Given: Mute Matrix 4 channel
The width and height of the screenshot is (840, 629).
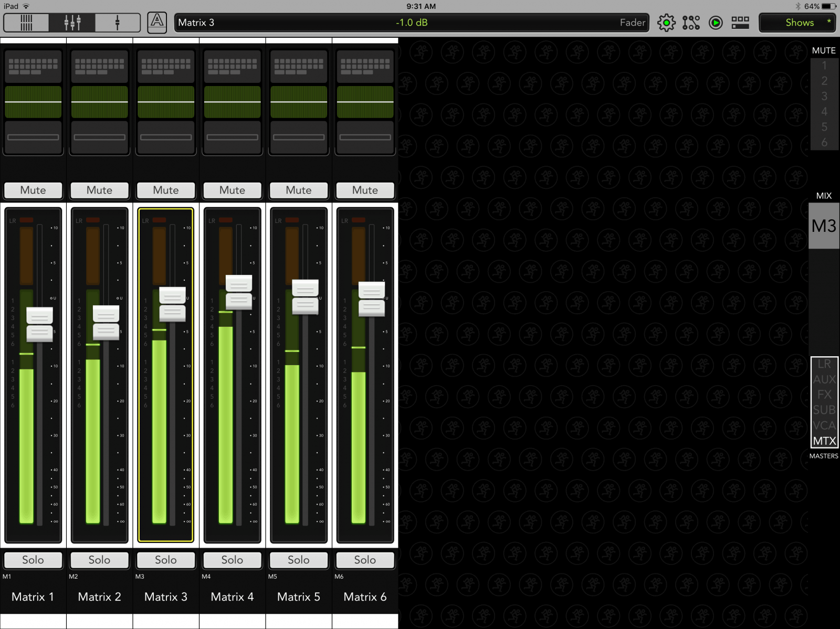Looking at the screenshot, I should pyautogui.click(x=232, y=190).
